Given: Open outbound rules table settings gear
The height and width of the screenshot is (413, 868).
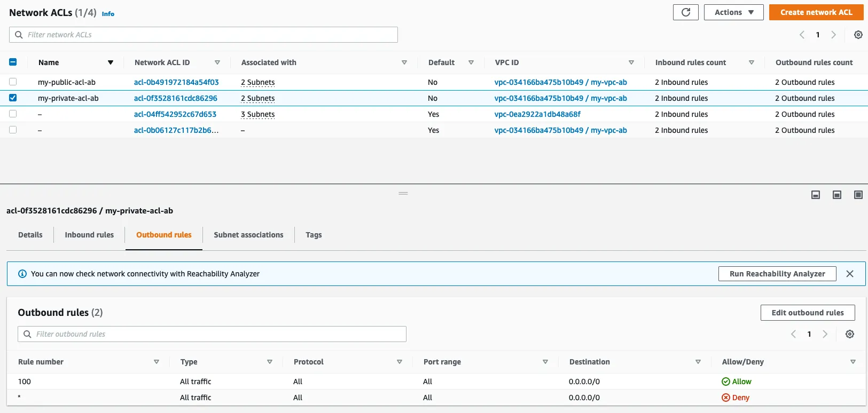Looking at the screenshot, I should pyautogui.click(x=849, y=334).
